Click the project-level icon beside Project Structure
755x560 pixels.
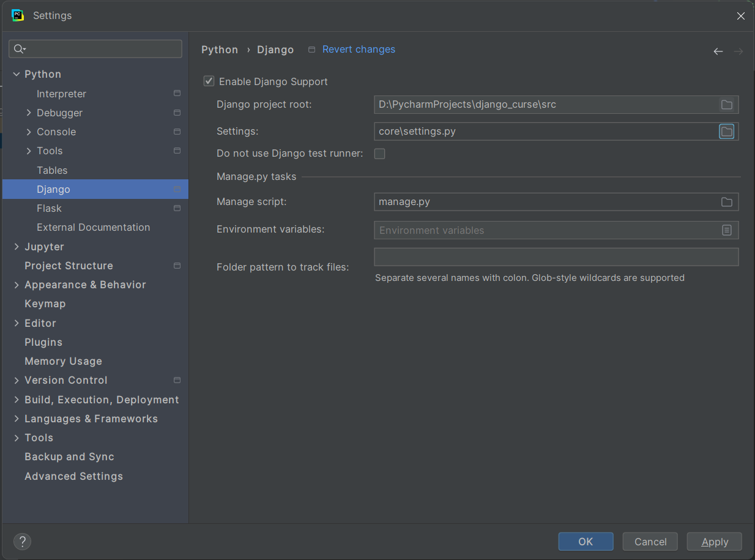(x=177, y=266)
